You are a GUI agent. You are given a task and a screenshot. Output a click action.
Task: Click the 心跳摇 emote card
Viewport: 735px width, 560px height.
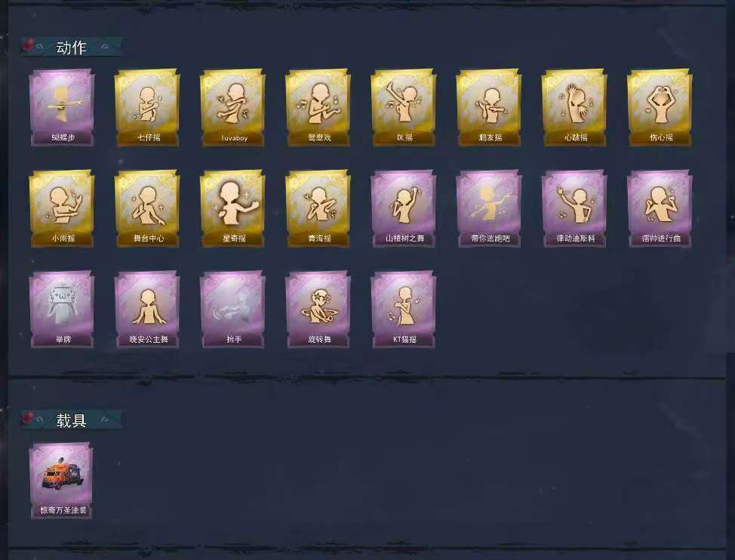574,108
